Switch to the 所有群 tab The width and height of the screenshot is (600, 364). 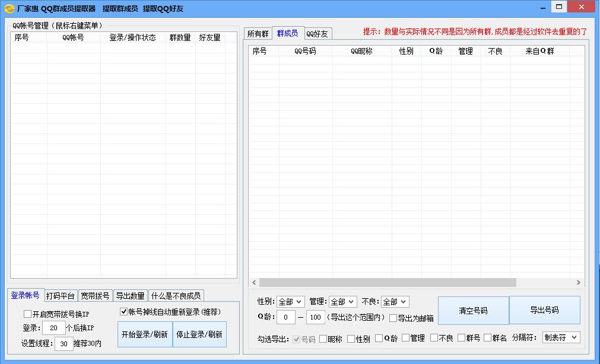[258, 33]
